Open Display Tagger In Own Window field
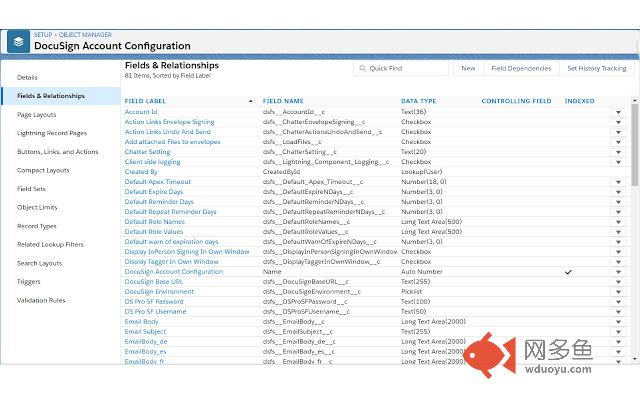 (x=171, y=262)
